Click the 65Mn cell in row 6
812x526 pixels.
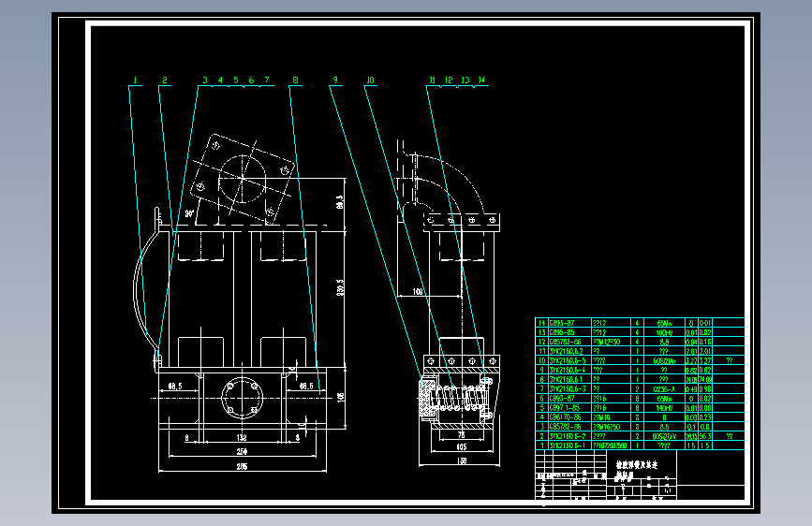coord(664,399)
